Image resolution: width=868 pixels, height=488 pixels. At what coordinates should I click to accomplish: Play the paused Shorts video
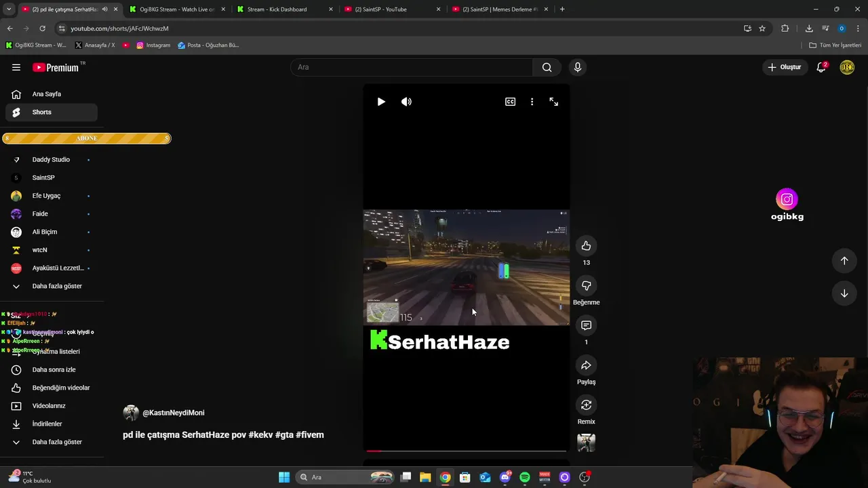(x=381, y=102)
